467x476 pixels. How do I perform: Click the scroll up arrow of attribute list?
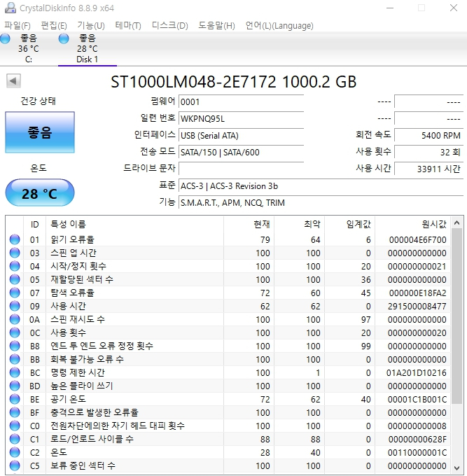pyautogui.click(x=456, y=223)
